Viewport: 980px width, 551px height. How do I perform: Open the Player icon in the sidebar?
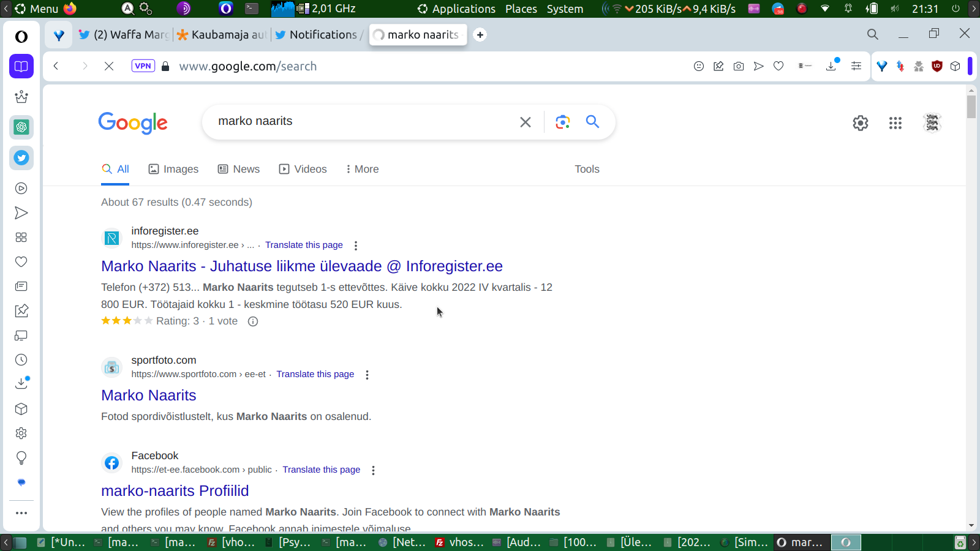21,189
